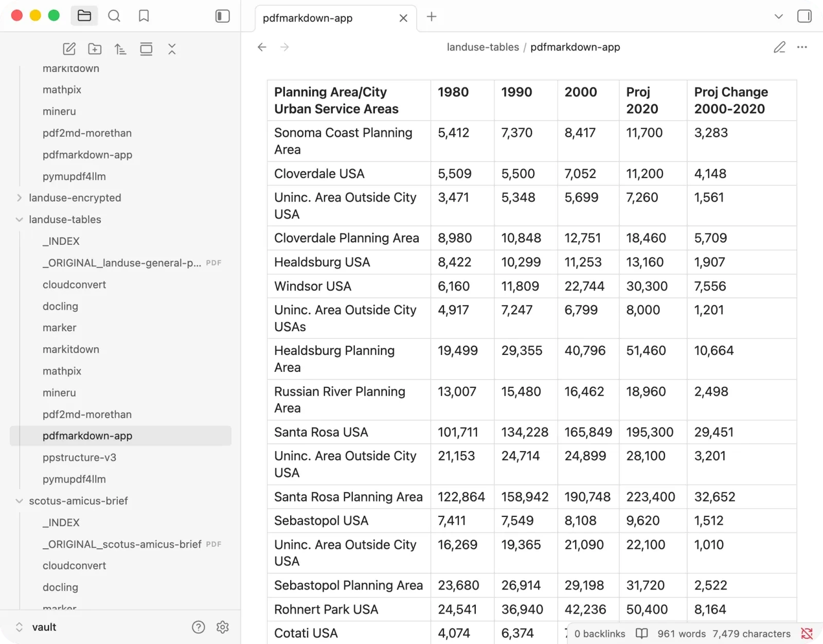Screen dimensions: 823x644
Task: Collapse the landuse-tables folder
Action: (x=65, y=220)
